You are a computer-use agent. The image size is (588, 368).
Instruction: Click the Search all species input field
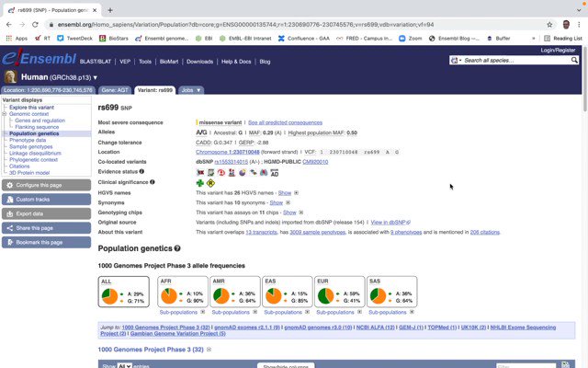click(x=516, y=60)
